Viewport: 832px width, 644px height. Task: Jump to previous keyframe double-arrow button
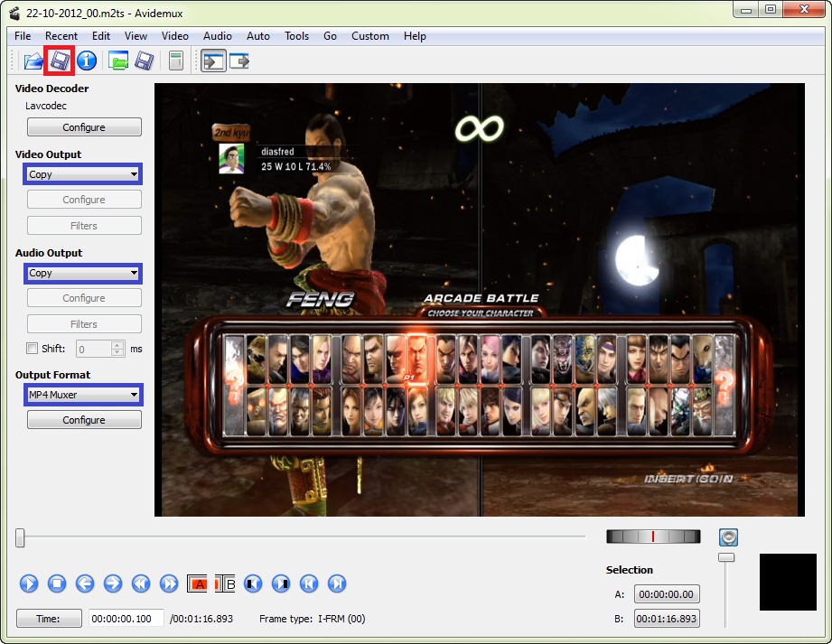tap(141, 583)
